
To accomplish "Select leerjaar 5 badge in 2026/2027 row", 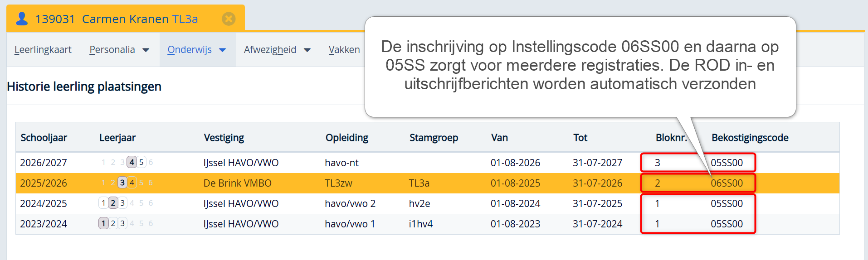I will (x=141, y=162).
